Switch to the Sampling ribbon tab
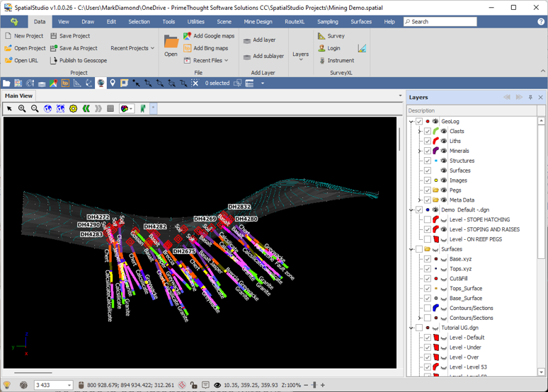Screen dimensions: 548x392 [328, 22]
